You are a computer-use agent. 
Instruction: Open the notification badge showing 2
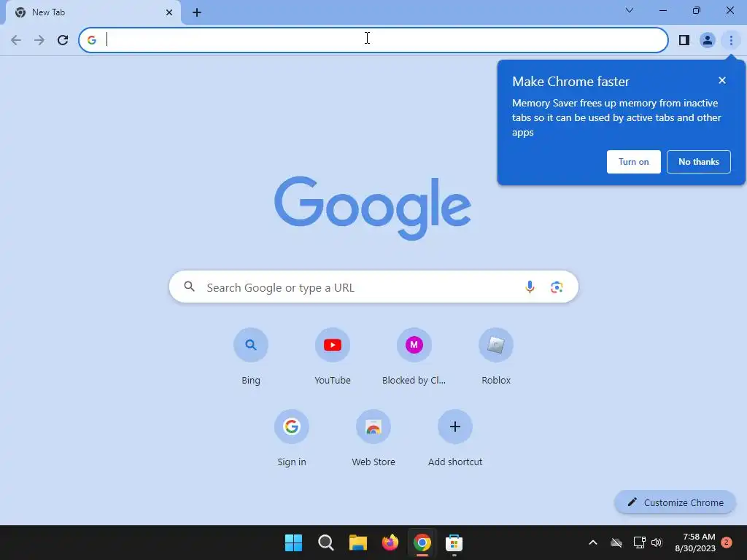tap(727, 542)
